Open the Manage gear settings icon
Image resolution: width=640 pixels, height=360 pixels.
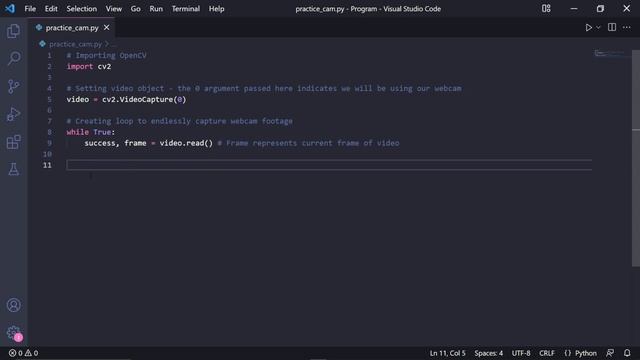13,333
